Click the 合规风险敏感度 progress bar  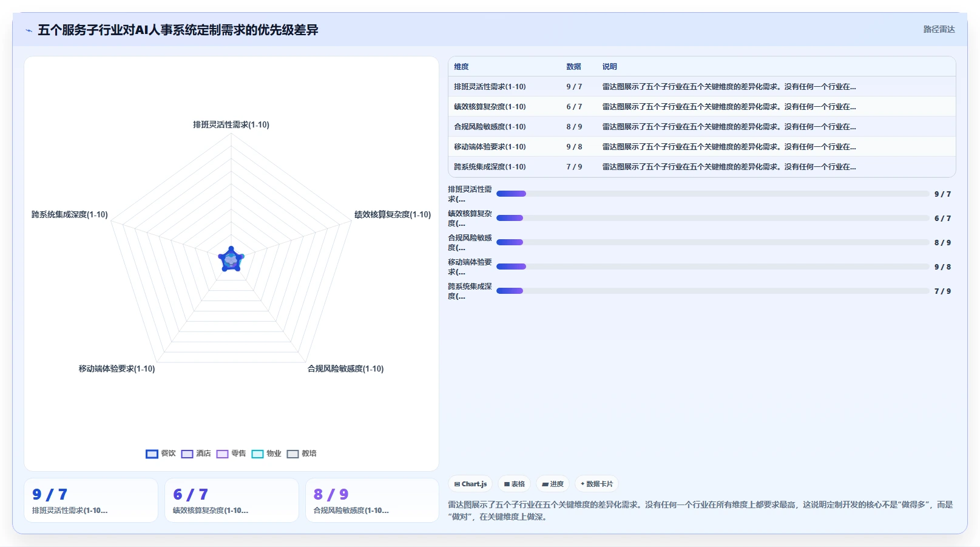tap(713, 242)
